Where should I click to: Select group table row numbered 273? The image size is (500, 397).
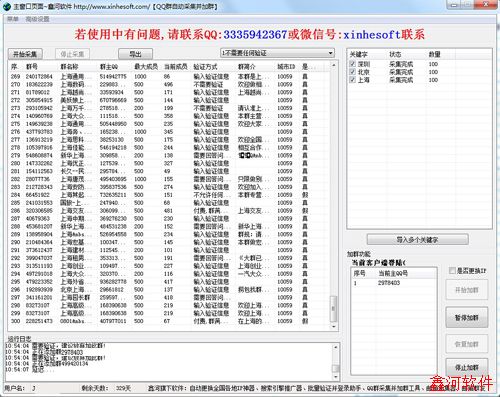click(x=169, y=108)
